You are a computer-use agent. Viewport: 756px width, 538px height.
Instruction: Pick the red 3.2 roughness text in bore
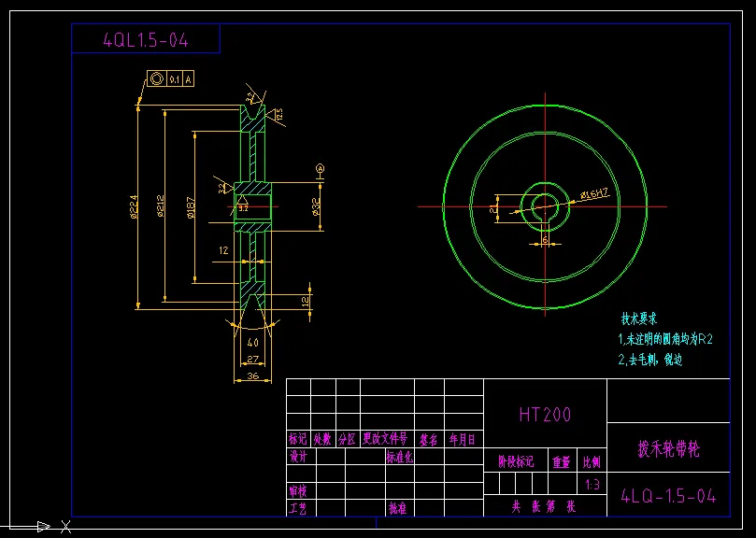[243, 208]
